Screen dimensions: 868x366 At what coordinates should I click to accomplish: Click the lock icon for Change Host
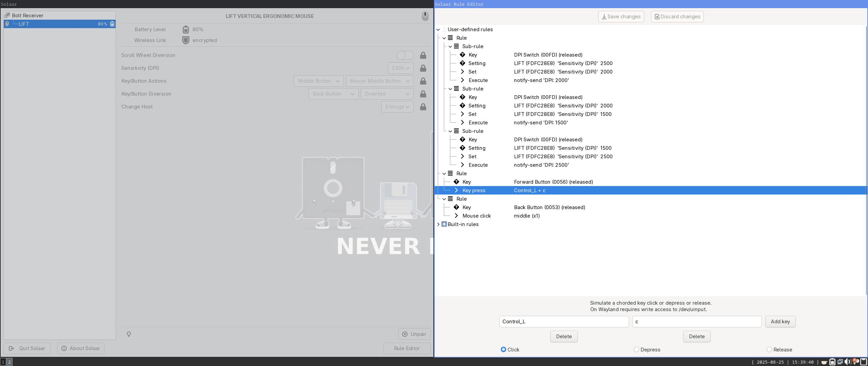[x=423, y=107]
